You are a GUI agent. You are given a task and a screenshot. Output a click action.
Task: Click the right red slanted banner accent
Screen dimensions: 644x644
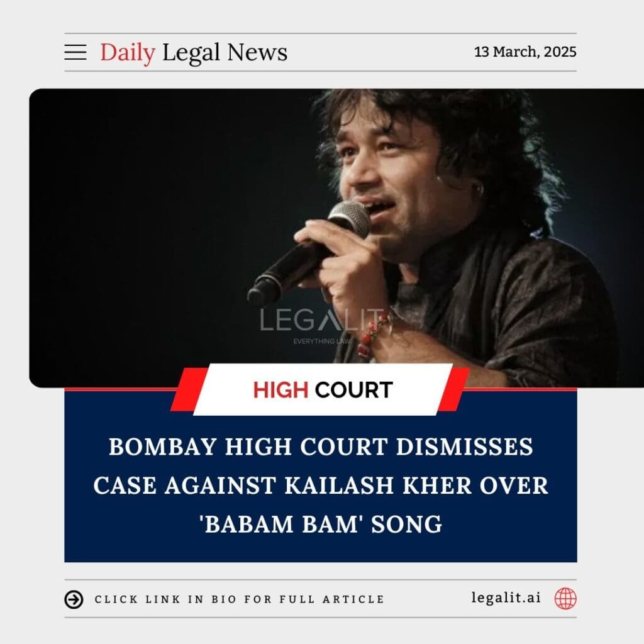click(454, 389)
